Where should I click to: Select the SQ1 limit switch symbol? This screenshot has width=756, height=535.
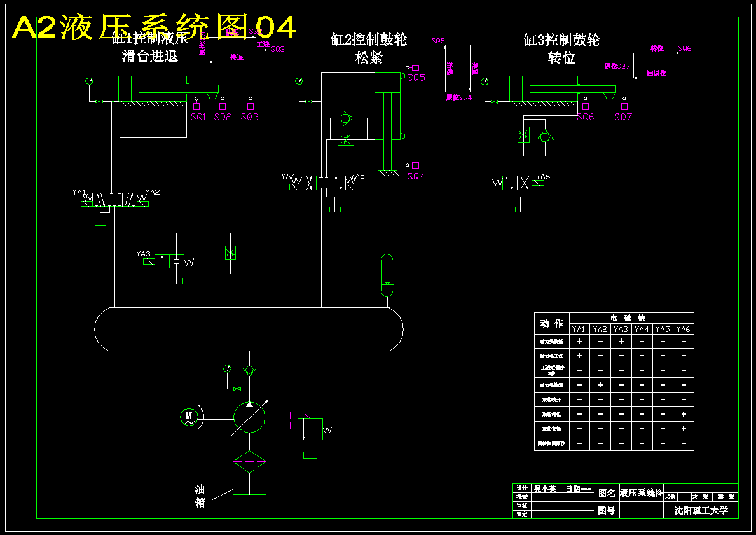(196, 103)
